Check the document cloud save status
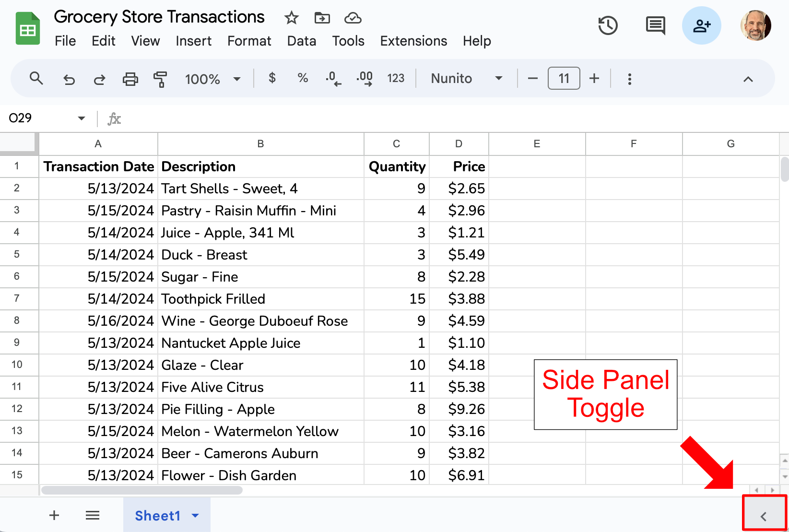This screenshot has height=532, width=789. [x=353, y=18]
